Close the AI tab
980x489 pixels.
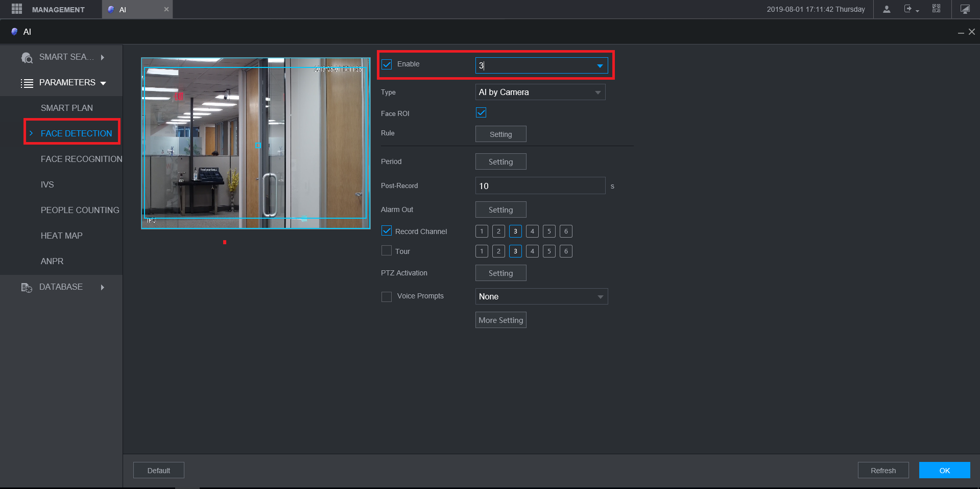(x=166, y=9)
